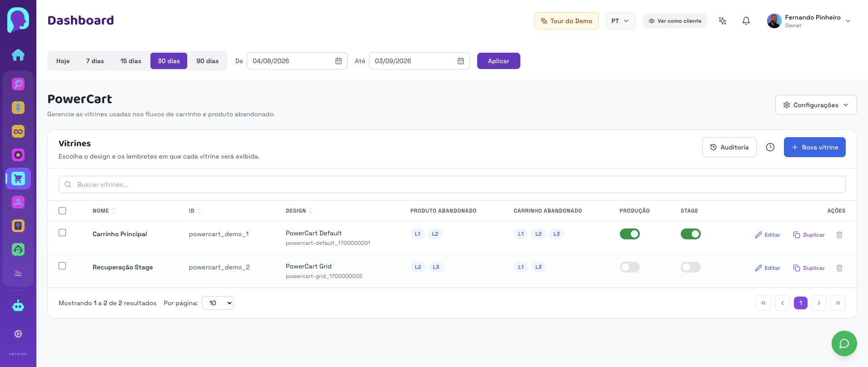
Task: Select the 30 dias period tab
Action: tap(169, 61)
